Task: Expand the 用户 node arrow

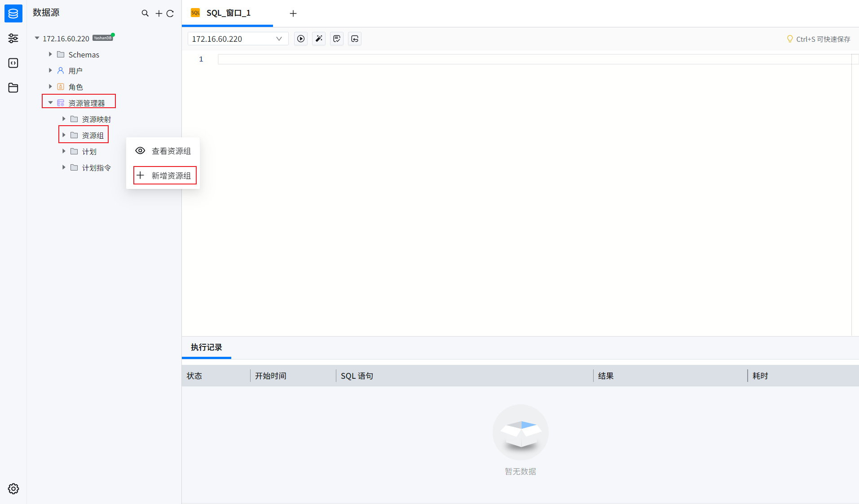Action: (x=50, y=70)
